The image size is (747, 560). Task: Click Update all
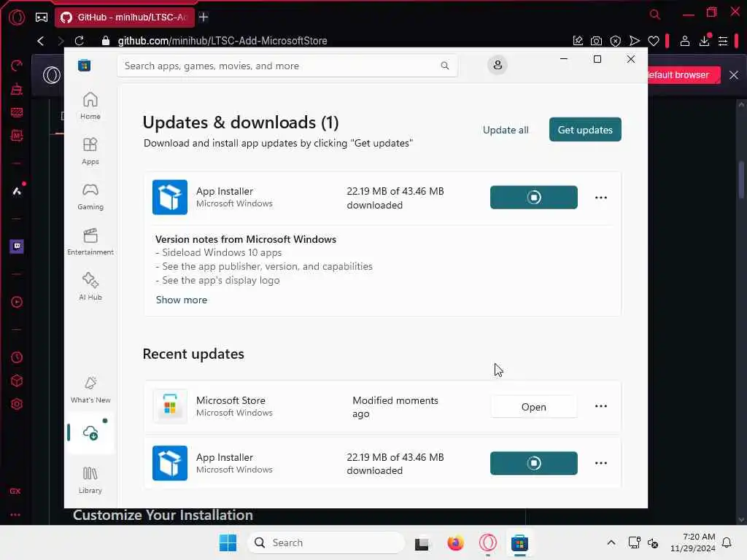click(x=506, y=130)
